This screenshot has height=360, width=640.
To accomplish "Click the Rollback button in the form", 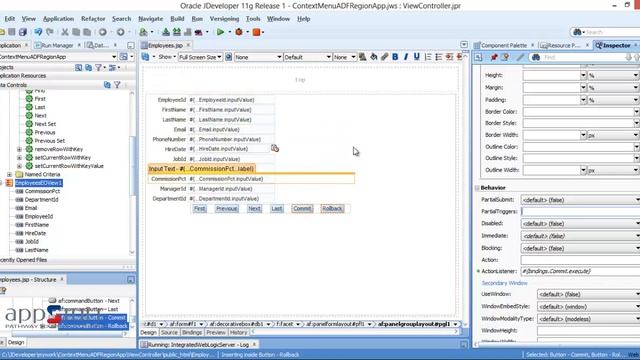I will (332, 209).
